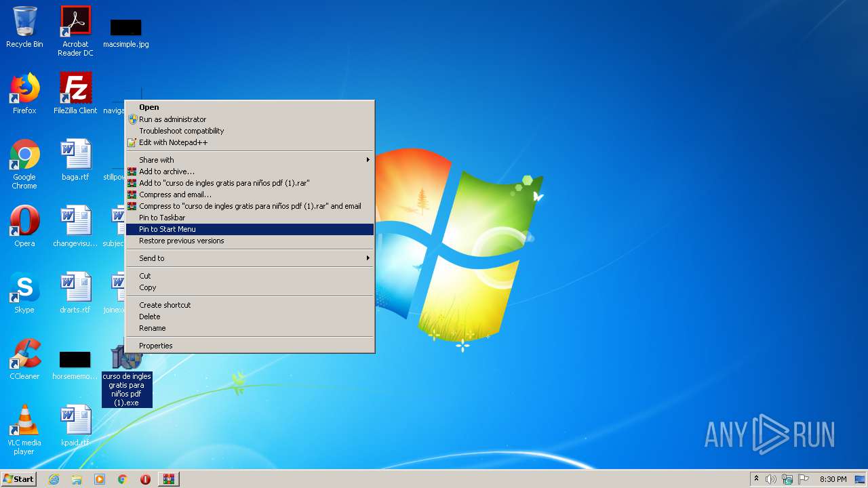Open Chrome from the taskbar

coord(123,479)
